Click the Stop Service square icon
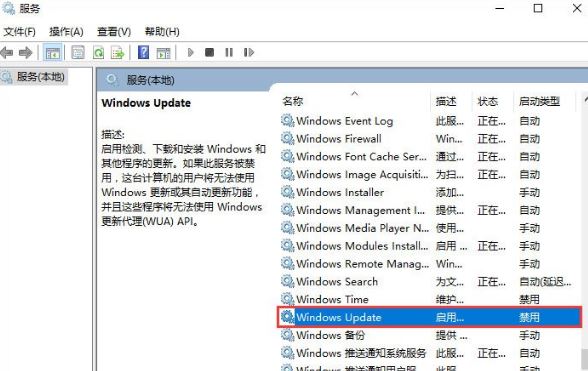 click(x=209, y=53)
